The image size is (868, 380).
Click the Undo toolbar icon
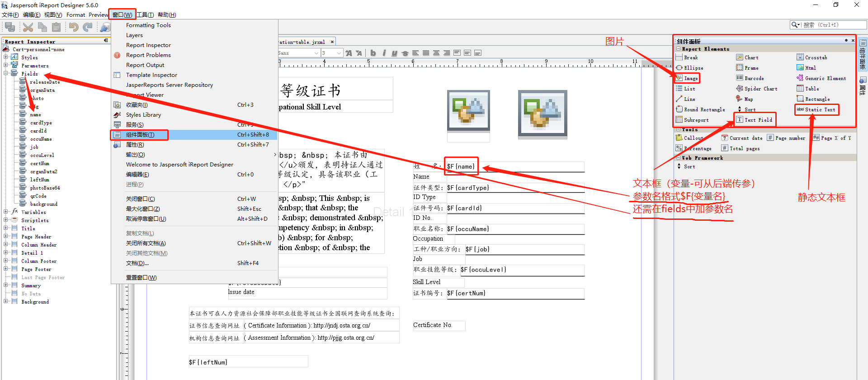click(74, 28)
